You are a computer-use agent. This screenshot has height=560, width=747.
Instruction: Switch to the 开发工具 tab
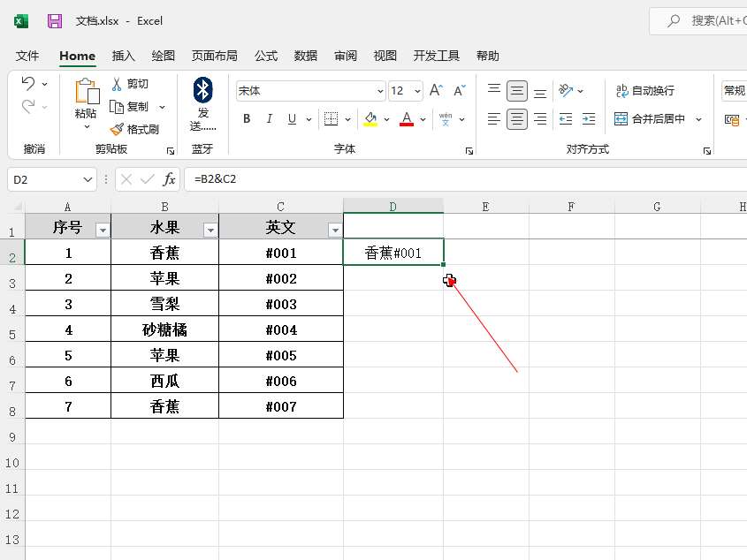pos(437,56)
